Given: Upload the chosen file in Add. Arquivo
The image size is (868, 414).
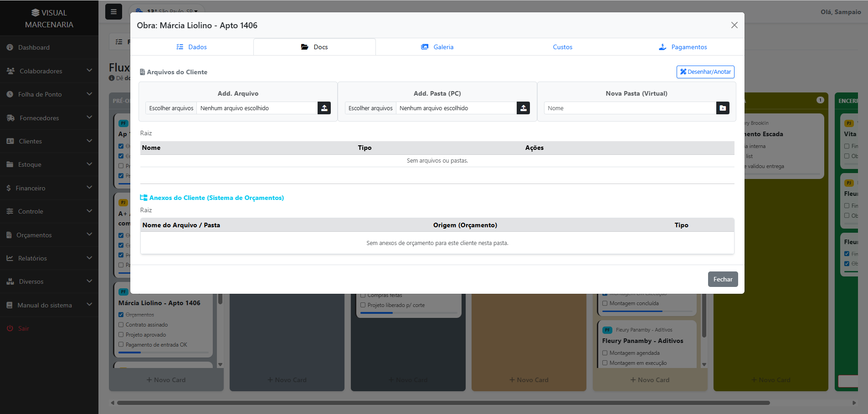Looking at the screenshot, I should [x=324, y=108].
